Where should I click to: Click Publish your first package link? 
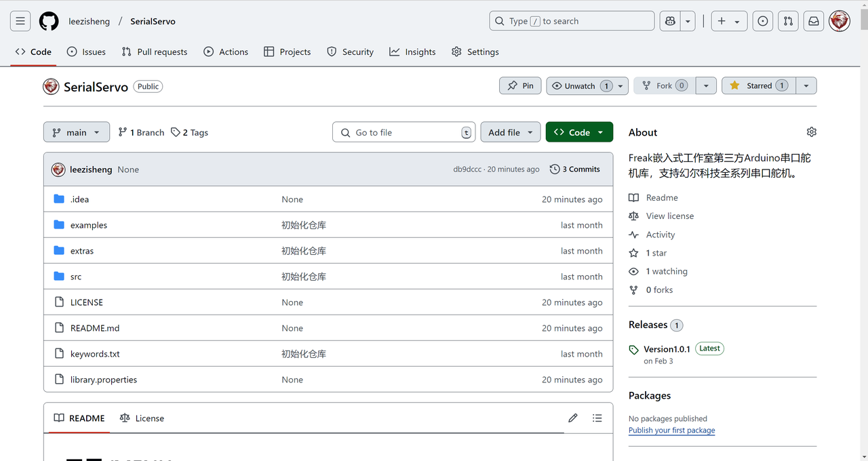coord(671,430)
